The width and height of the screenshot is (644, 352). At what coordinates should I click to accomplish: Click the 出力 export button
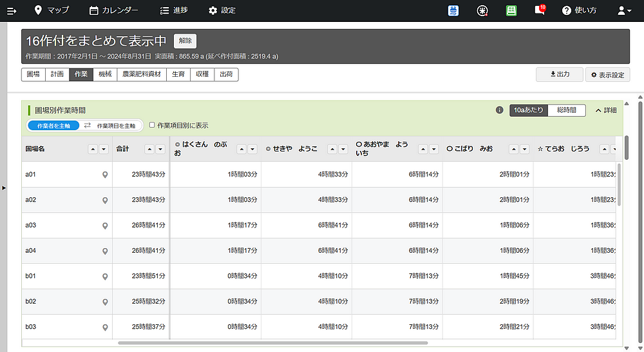click(x=559, y=75)
